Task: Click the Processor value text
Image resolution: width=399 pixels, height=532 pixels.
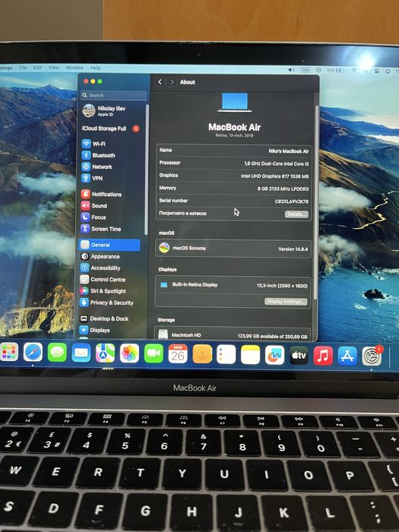Action: pyautogui.click(x=276, y=163)
